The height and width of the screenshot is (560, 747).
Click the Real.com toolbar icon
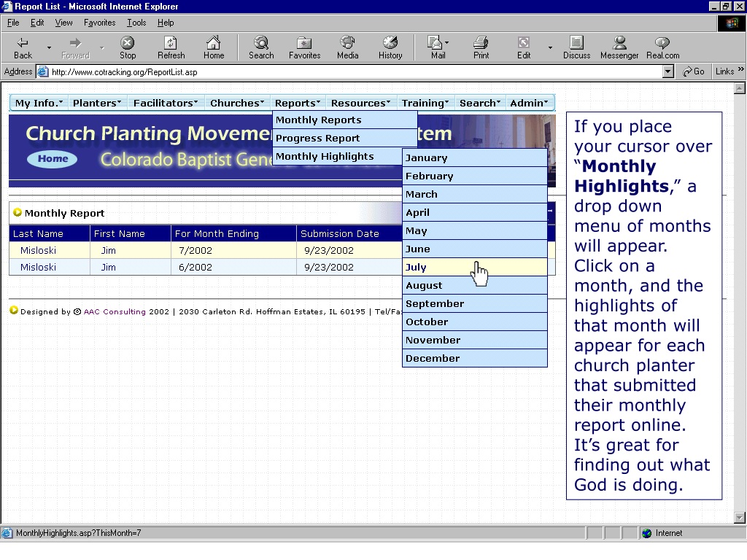click(x=662, y=47)
